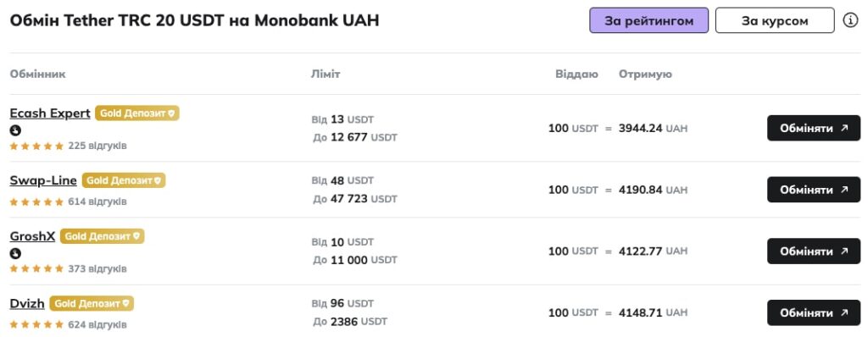
Task: Sort exchangers using За рейтингом
Action: click(648, 20)
